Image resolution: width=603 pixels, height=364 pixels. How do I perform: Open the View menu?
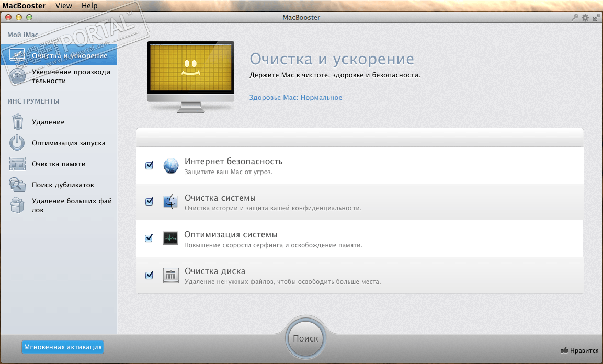point(63,5)
